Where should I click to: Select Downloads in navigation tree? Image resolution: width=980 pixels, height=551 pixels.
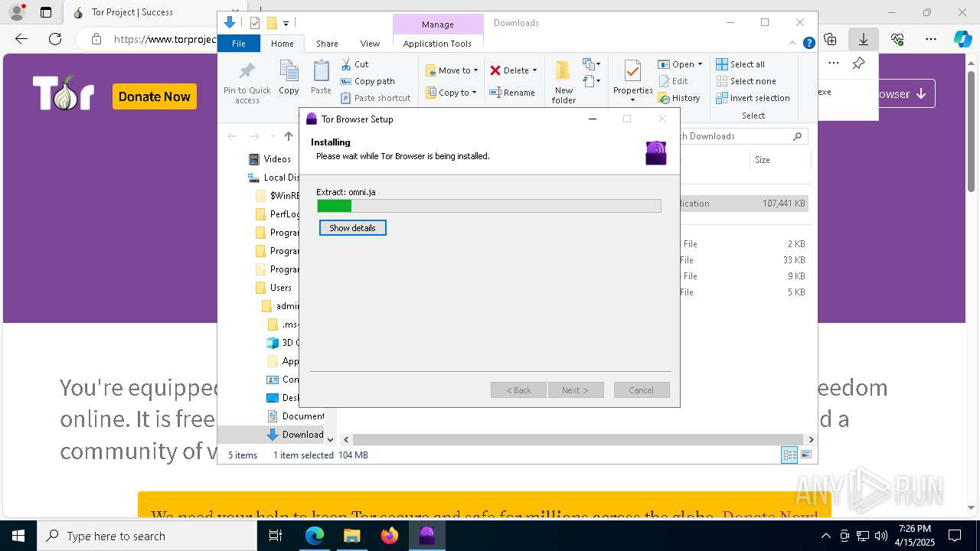click(x=295, y=435)
